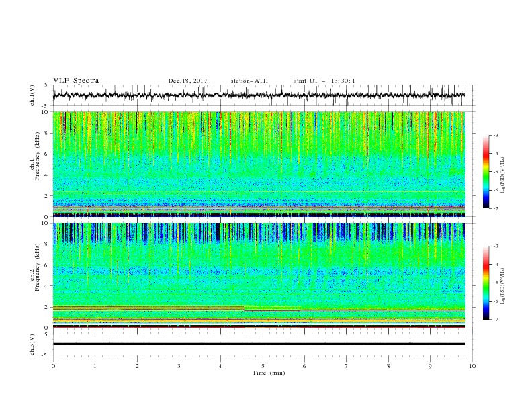Click the ch.1 spectrogram panel
This screenshot has height=411, width=532.
coord(259,164)
